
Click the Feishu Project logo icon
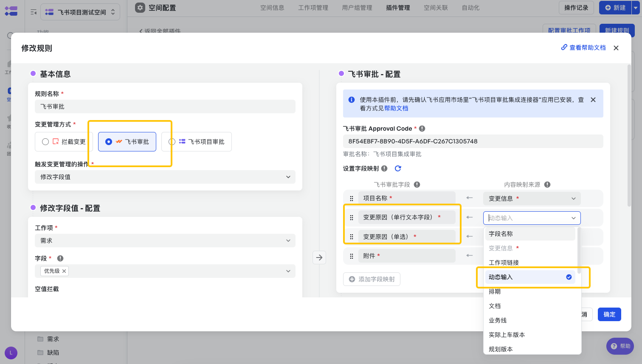[x=11, y=11]
